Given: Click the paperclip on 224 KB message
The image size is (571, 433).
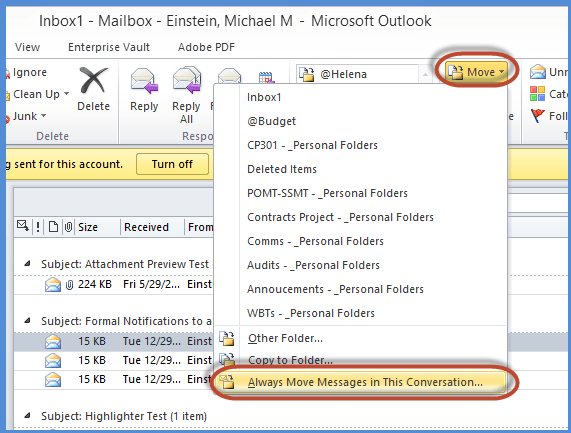Looking at the screenshot, I should (69, 285).
